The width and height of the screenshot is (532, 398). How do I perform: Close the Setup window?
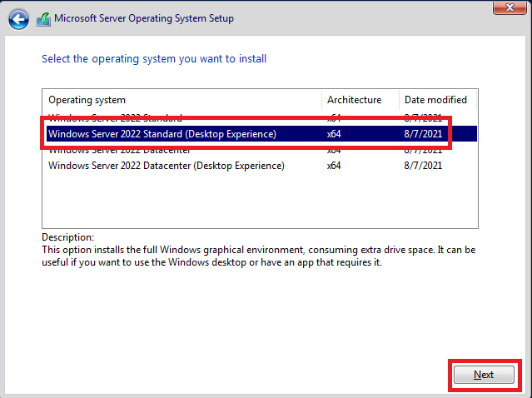(505, 8)
